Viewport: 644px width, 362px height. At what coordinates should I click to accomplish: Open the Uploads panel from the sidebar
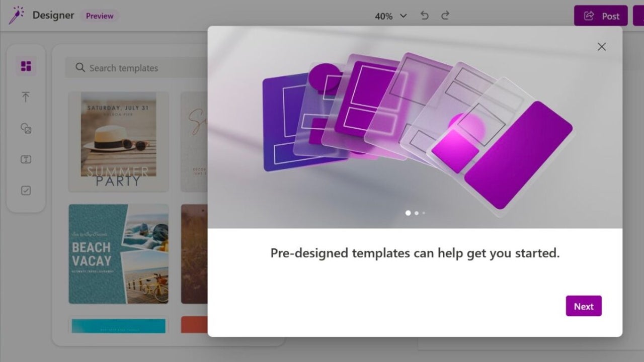coord(26,97)
